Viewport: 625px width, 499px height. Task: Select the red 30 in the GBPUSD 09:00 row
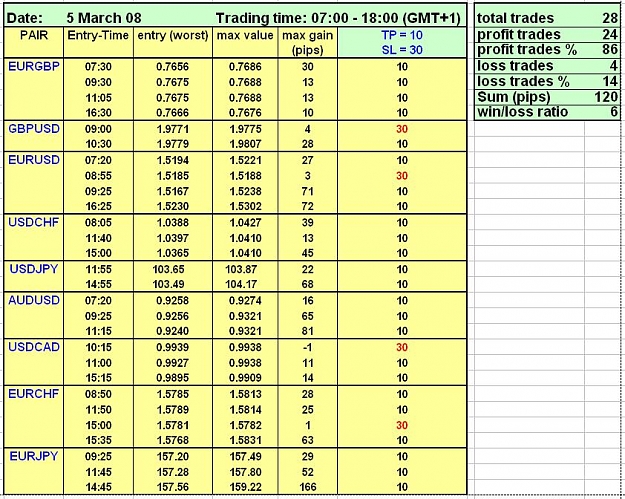point(402,129)
